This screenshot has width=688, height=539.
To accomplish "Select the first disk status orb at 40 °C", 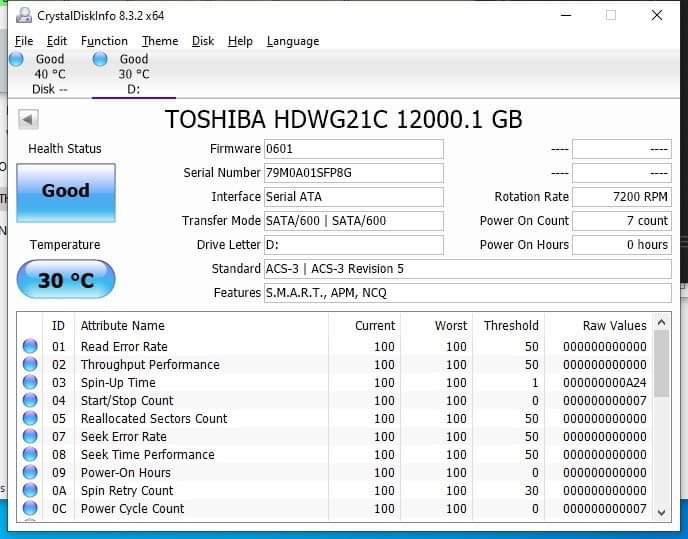I will (17, 59).
